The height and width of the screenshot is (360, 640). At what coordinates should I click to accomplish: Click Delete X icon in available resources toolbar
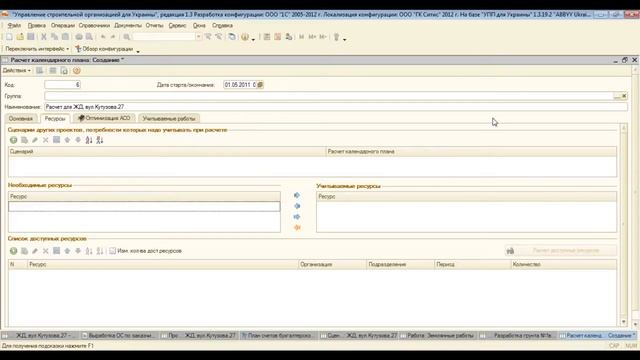46,251
